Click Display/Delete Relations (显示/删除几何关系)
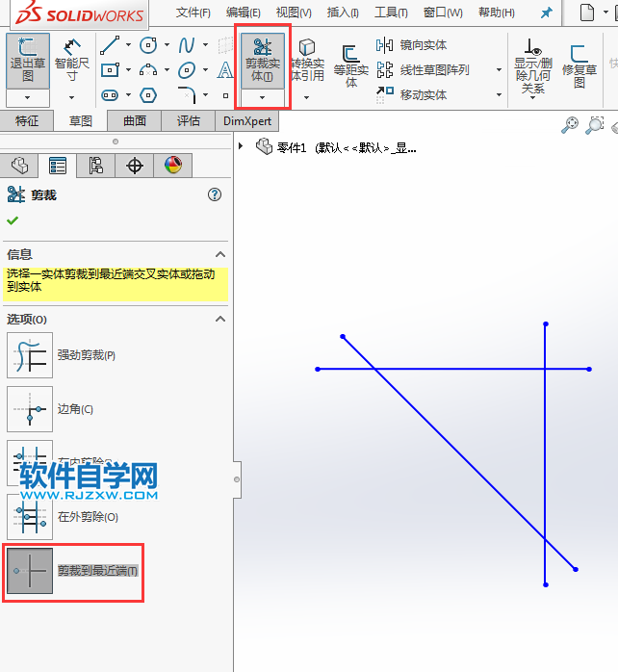 coord(532,66)
